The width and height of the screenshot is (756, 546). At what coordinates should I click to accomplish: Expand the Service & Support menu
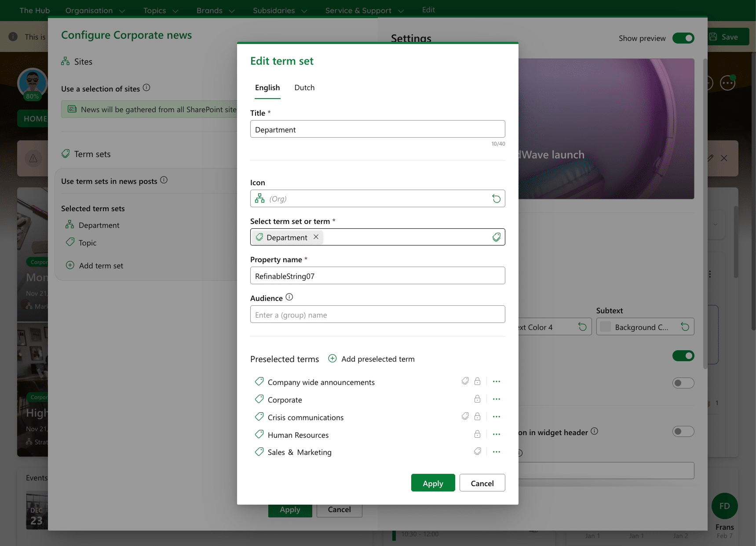coord(364,11)
